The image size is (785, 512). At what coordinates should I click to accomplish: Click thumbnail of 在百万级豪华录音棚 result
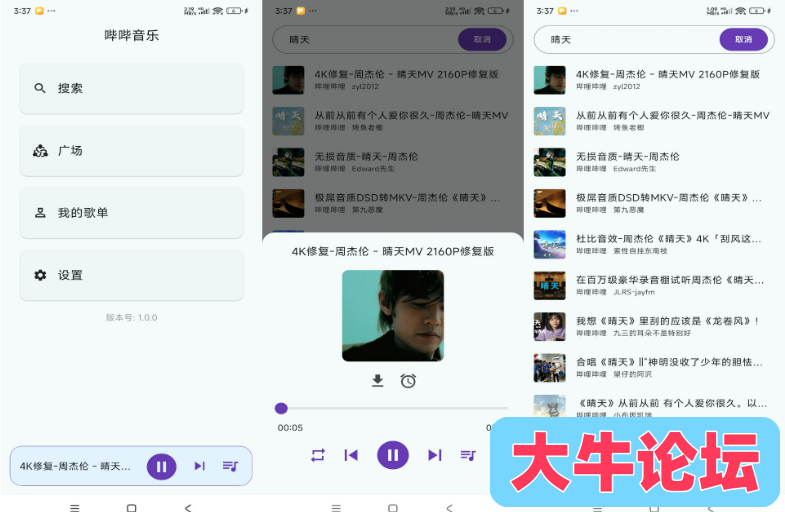[x=550, y=285]
